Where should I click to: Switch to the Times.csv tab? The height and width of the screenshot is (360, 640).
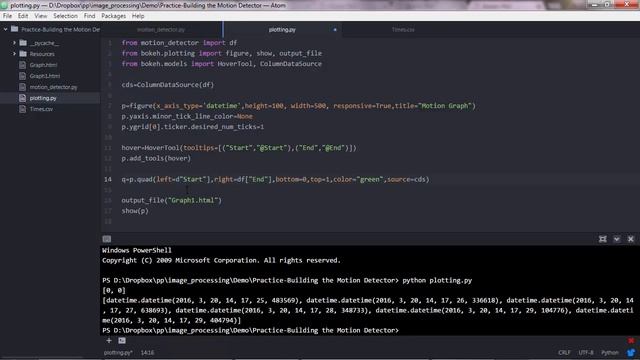pos(403,30)
